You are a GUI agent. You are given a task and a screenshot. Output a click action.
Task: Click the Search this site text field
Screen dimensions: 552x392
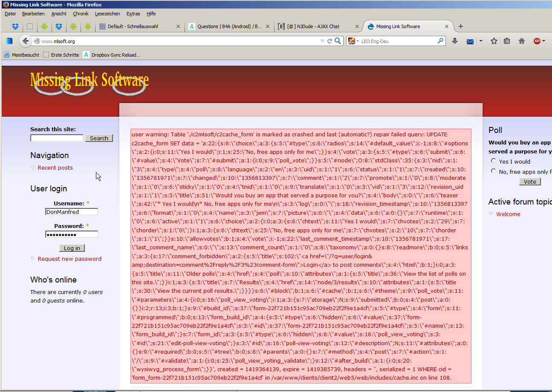pyautogui.click(x=57, y=138)
